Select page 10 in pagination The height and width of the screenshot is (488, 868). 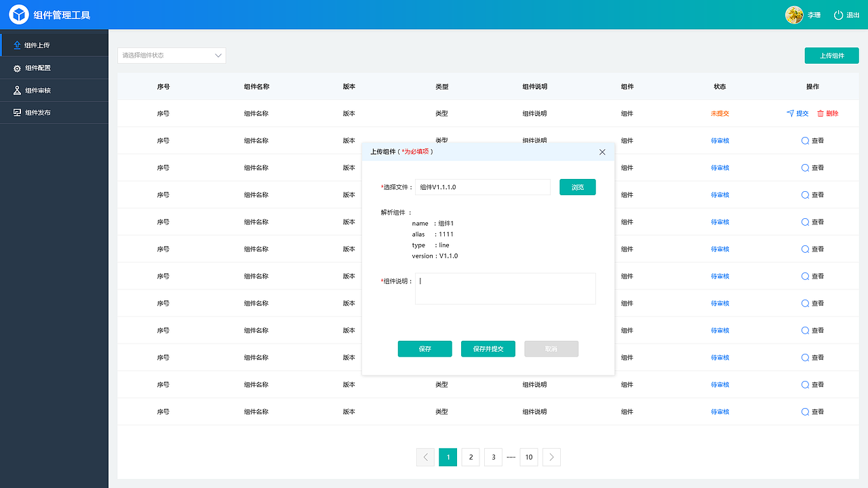pyautogui.click(x=529, y=457)
